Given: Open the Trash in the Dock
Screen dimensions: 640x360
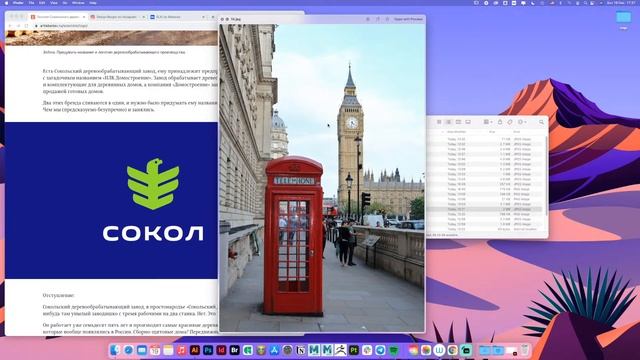Looking at the screenshot, I should [x=525, y=350].
